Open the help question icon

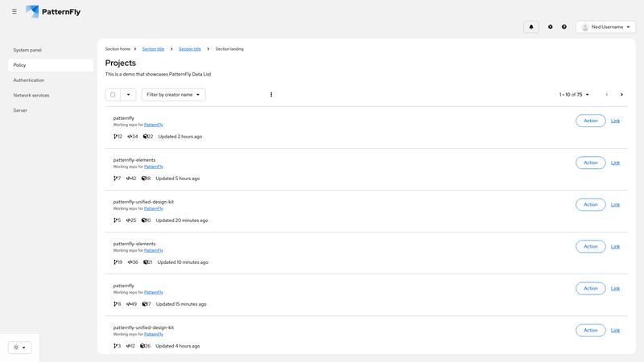564,27
